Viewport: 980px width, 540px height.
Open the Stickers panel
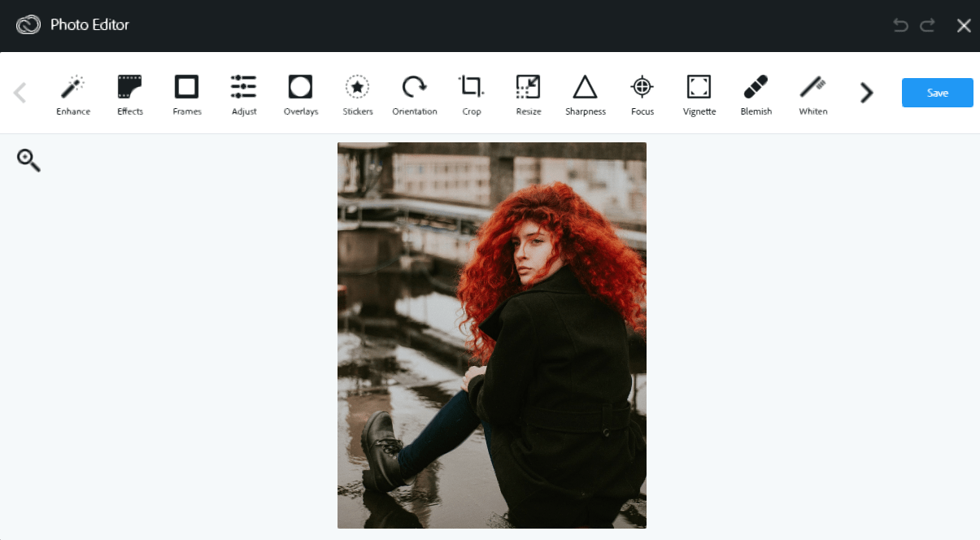point(357,92)
